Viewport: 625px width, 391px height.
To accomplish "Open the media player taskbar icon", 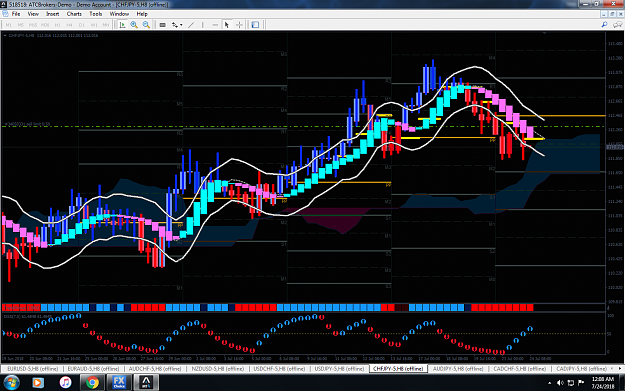I will coord(37,383).
